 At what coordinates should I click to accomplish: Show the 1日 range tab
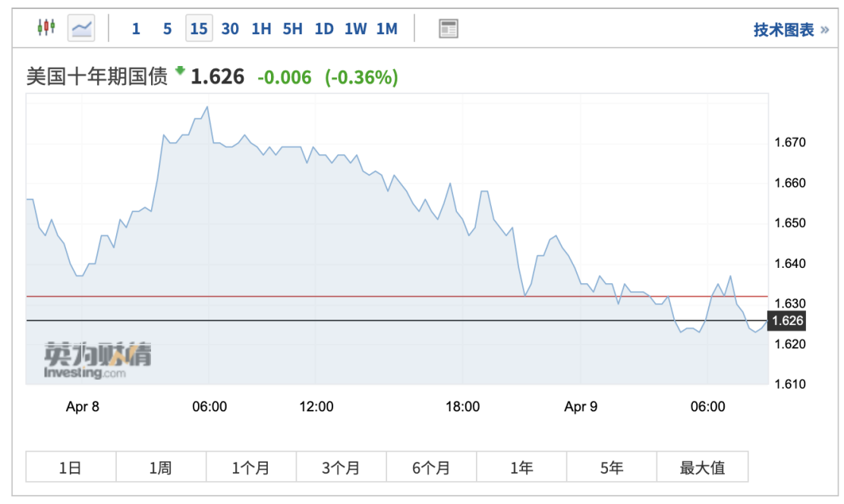point(71,467)
